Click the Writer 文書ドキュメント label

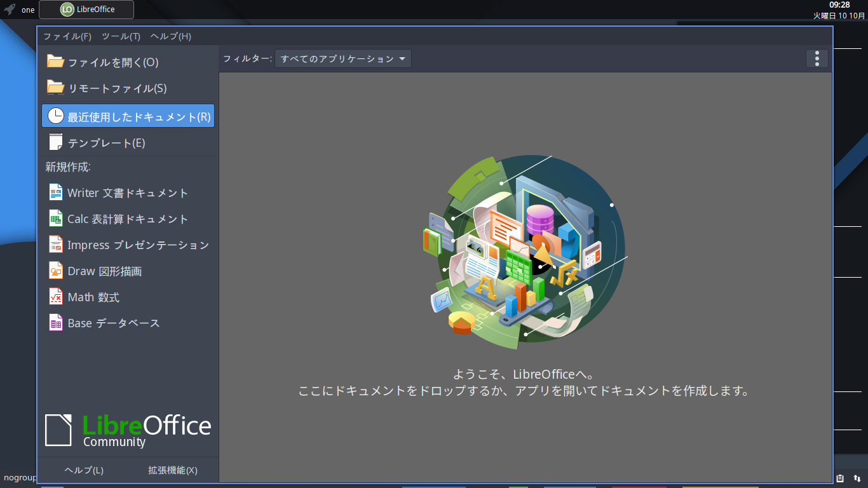(x=128, y=193)
